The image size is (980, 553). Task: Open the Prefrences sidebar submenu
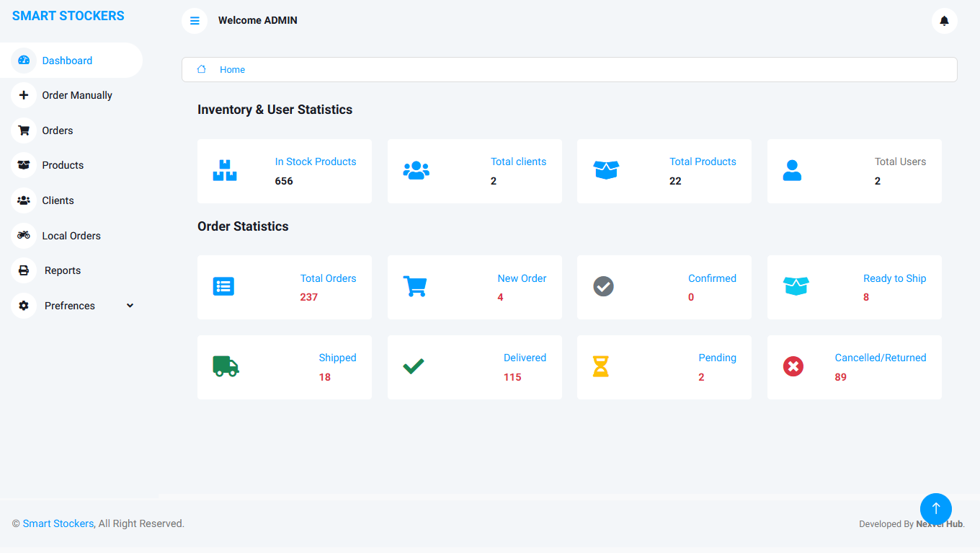coord(70,306)
